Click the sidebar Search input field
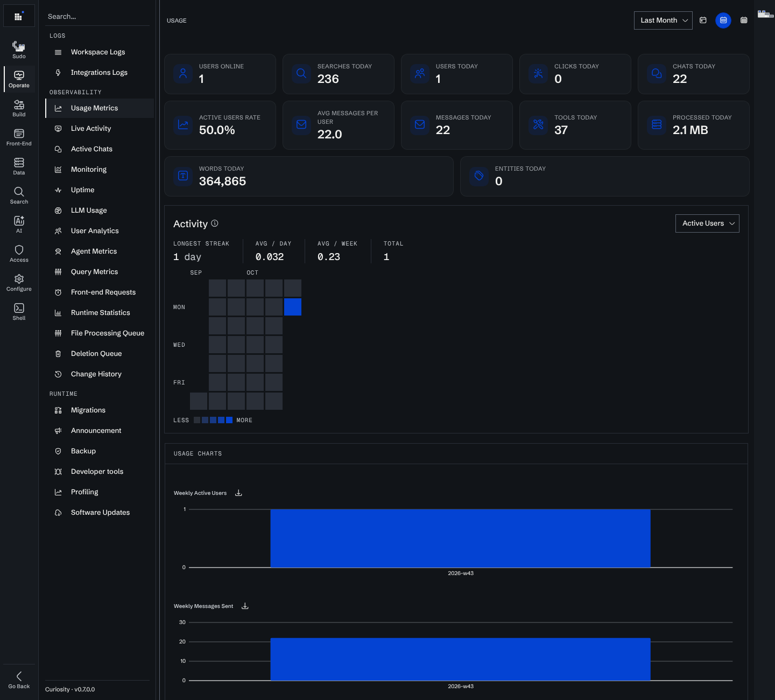The width and height of the screenshot is (775, 700). (97, 16)
